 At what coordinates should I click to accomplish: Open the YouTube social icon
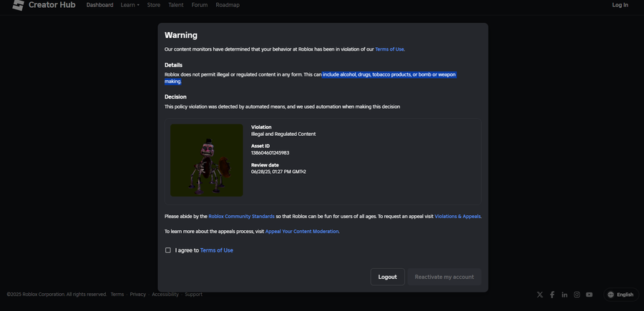tap(590, 295)
